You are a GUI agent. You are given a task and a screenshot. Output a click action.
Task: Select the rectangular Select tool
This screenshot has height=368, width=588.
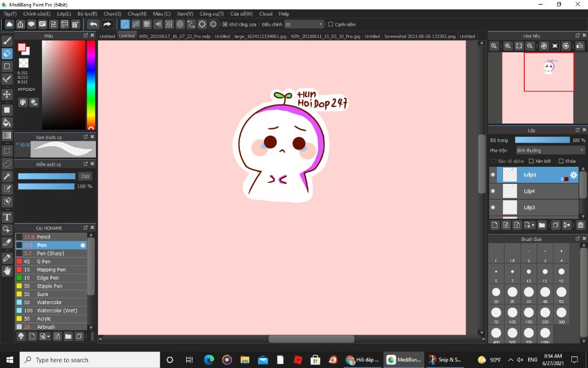7,151
